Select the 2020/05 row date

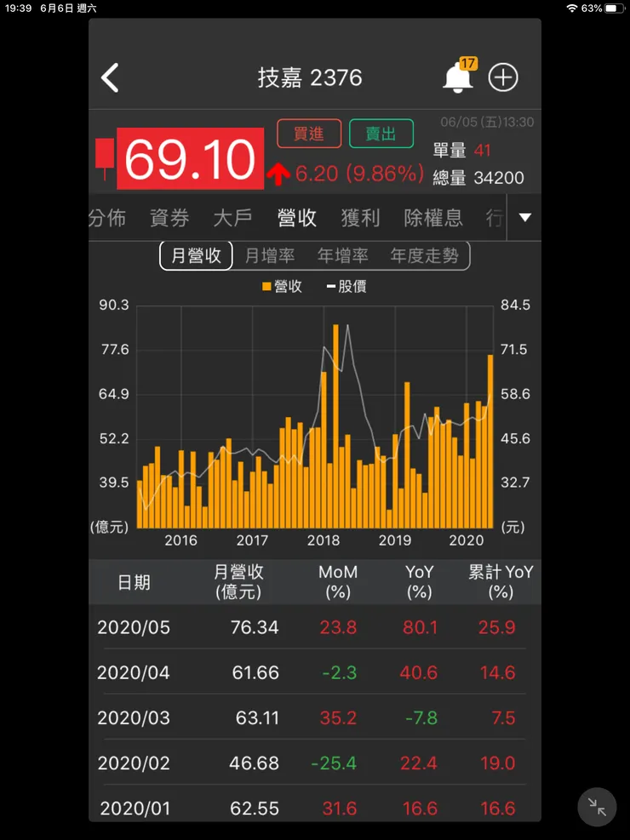(134, 627)
